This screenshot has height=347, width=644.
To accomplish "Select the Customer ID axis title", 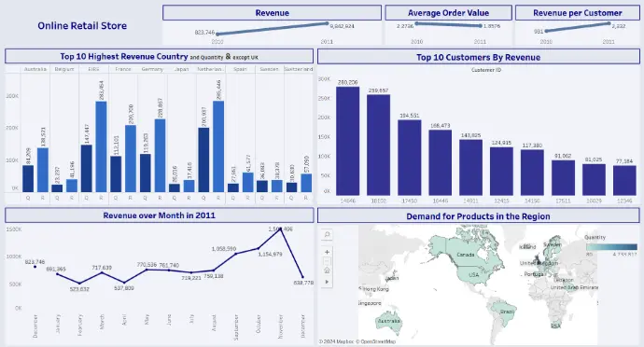I will click(486, 70).
